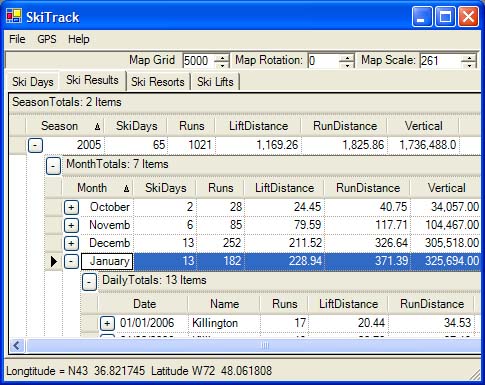This screenshot has width=485, height=385.
Task: Sort by season-level SkiDays column header
Action: click(136, 126)
